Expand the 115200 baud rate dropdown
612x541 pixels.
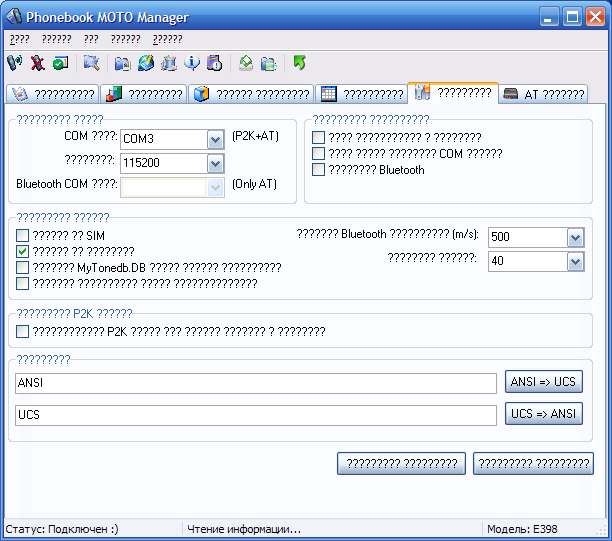pyautogui.click(x=215, y=164)
